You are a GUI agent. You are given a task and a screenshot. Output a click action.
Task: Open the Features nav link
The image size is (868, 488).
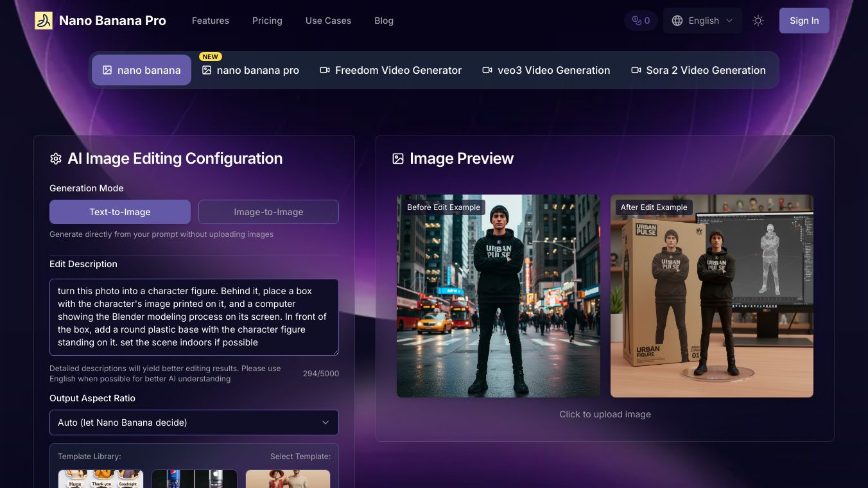(211, 21)
